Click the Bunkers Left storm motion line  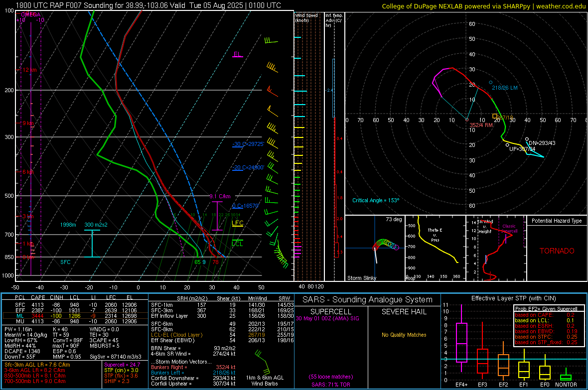click(193, 373)
